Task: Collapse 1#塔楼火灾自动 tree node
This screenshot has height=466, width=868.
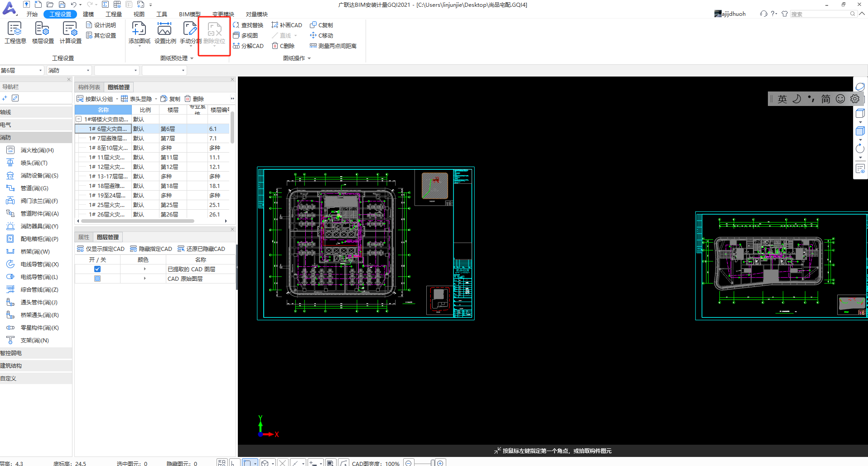Action: tap(79, 119)
